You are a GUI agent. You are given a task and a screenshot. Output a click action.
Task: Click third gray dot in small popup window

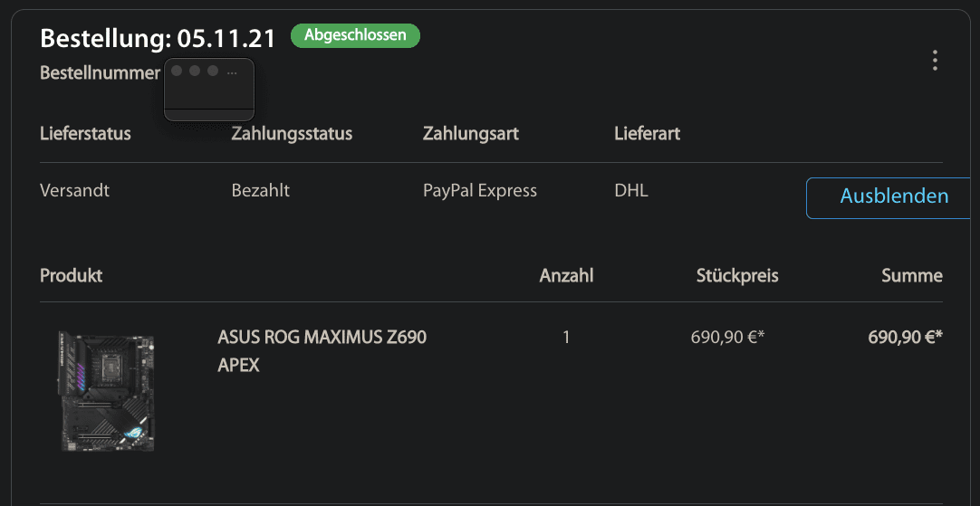[x=213, y=71]
